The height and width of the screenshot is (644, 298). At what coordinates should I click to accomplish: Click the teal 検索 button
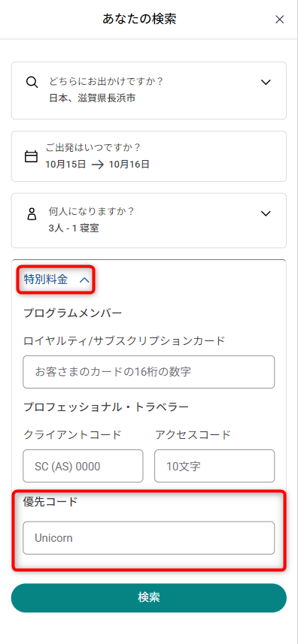pyautogui.click(x=149, y=598)
